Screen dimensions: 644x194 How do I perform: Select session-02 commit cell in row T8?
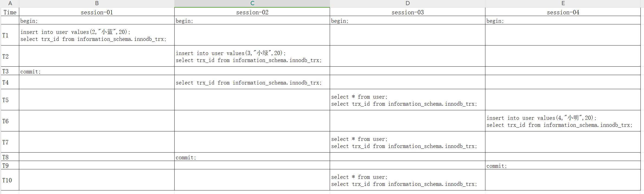[x=252, y=157]
